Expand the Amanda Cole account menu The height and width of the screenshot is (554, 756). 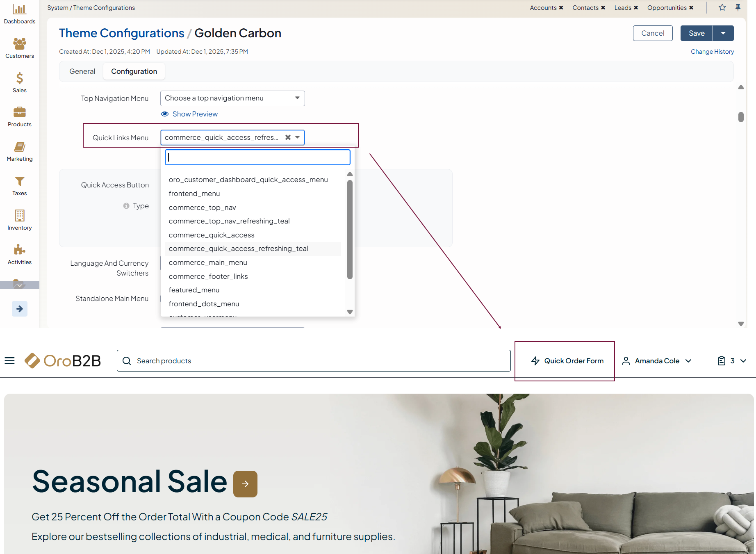pos(688,361)
